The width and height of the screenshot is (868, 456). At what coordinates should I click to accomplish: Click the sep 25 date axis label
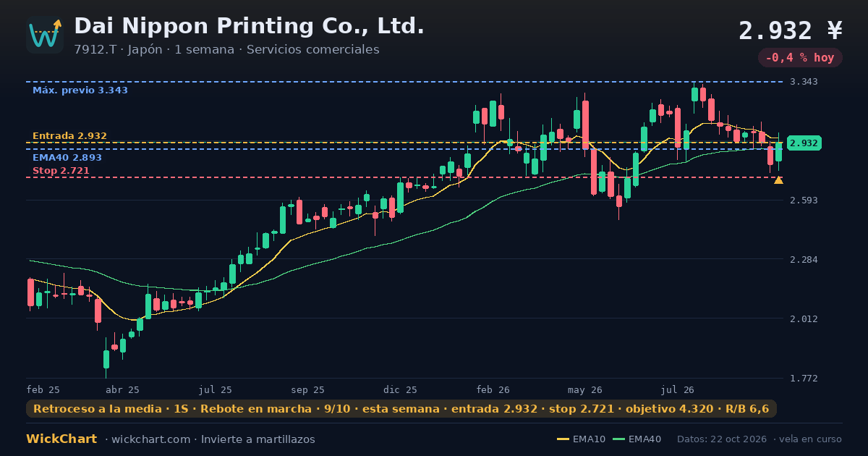[x=308, y=389]
